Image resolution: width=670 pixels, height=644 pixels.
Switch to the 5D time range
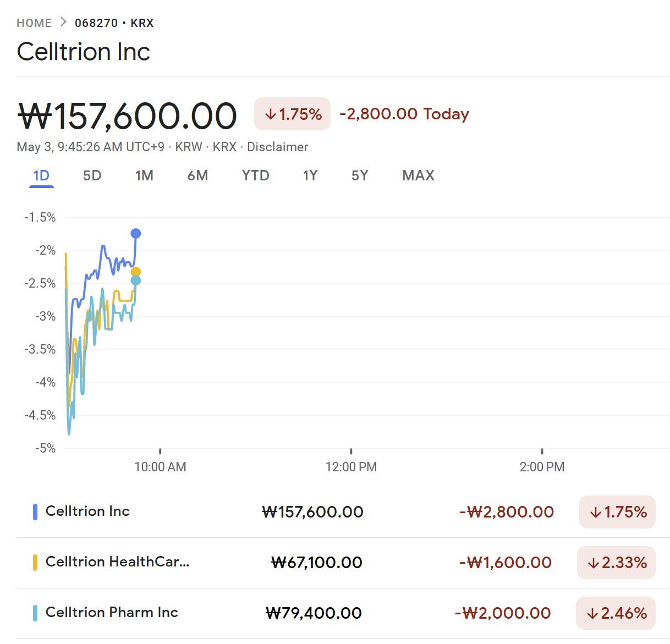click(92, 175)
